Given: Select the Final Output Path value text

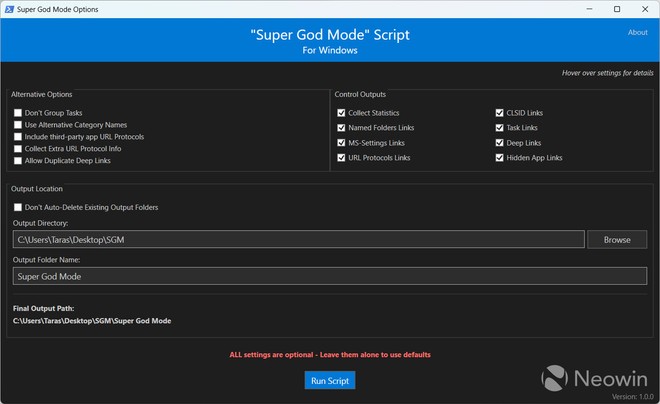Looking at the screenshot, I should click(x=92, y=321).
